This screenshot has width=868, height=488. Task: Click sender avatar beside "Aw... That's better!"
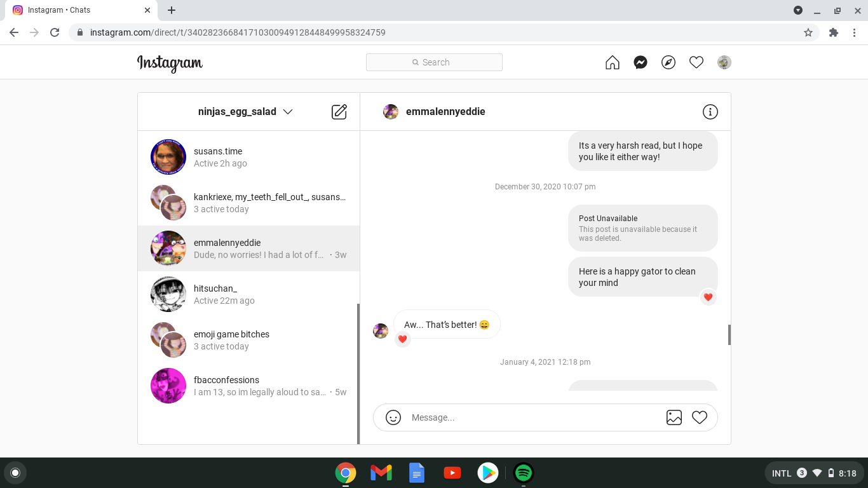(x=381, y=331)
